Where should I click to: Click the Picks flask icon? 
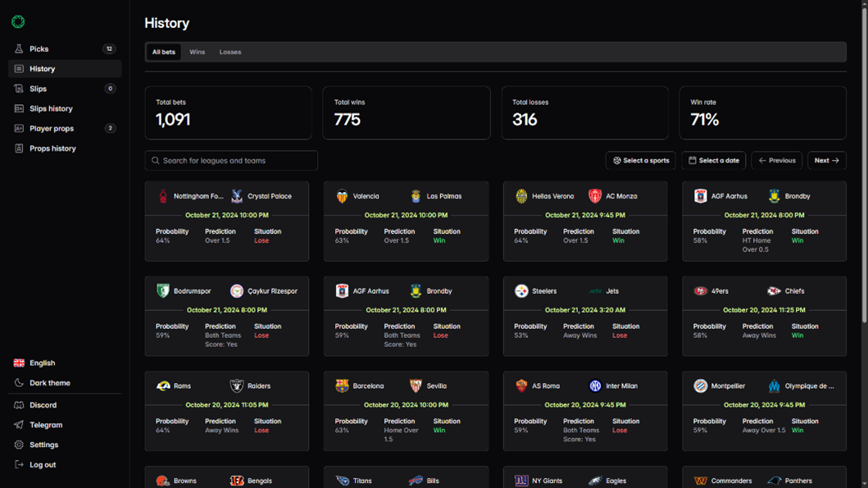point(19,48)
